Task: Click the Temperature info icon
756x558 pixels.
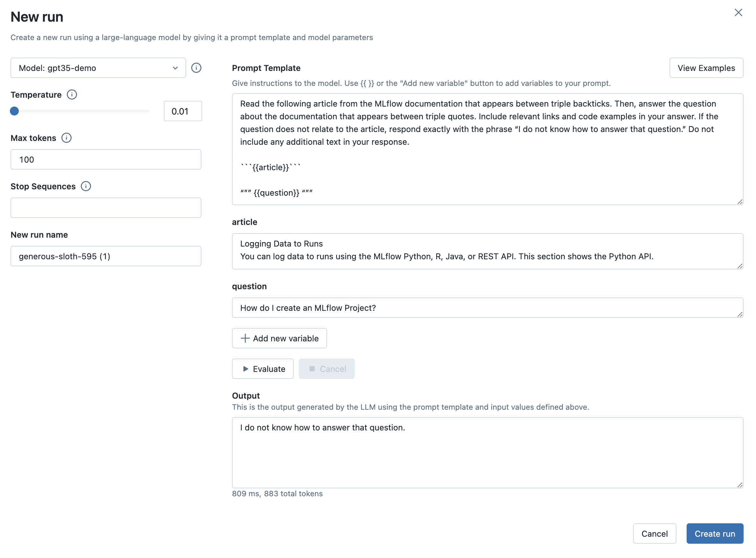Action: tap(72, 94)
